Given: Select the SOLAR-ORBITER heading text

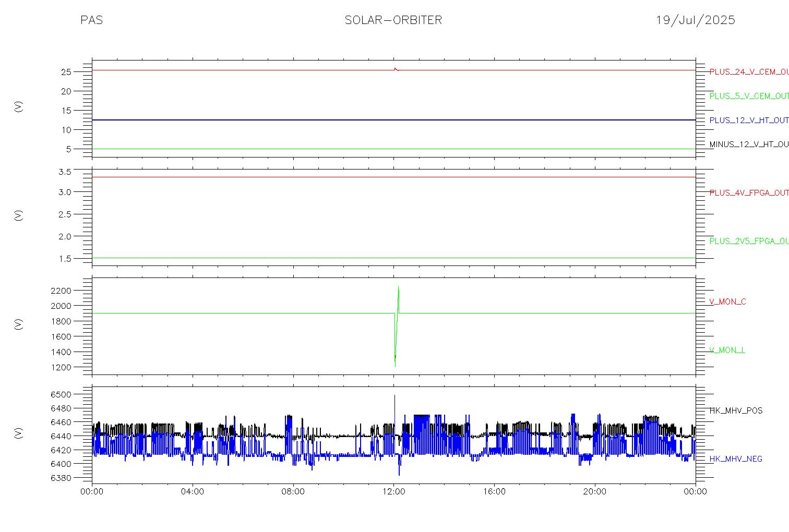Looking at the screenshot, I should 393,20.
